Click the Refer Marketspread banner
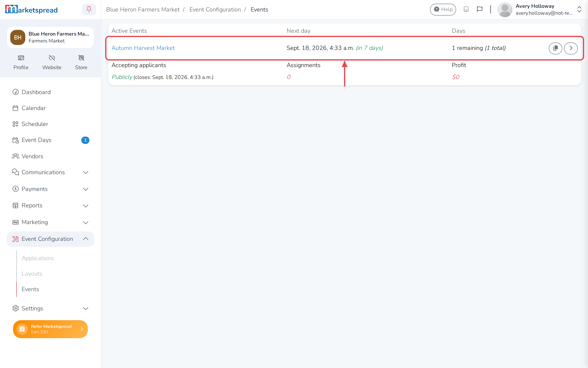588x368 pixels. coord(50,329)
